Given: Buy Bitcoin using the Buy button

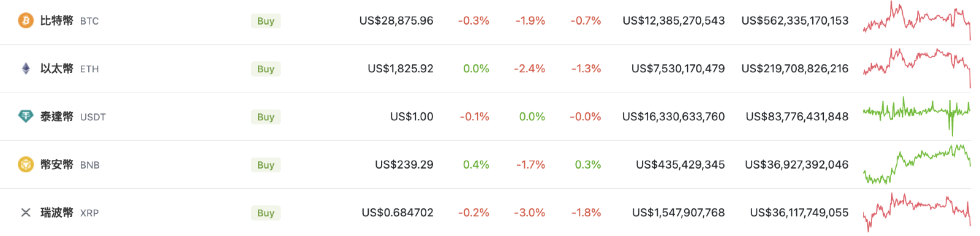Looking at the screenshot, I should [x=266, y=21].
